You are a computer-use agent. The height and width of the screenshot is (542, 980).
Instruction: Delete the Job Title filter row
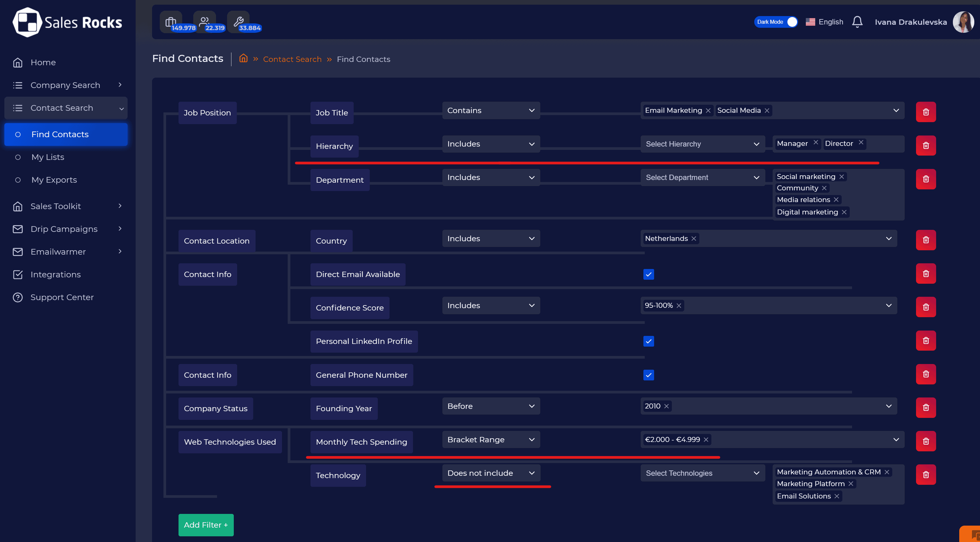pyautogui.click(x=926, y=112)
